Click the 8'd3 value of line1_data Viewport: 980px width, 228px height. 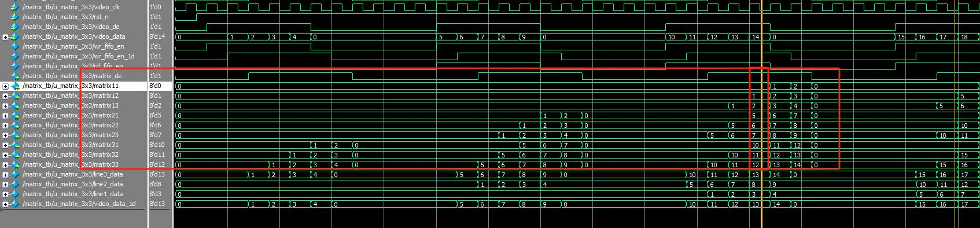[x=156, y=194]
